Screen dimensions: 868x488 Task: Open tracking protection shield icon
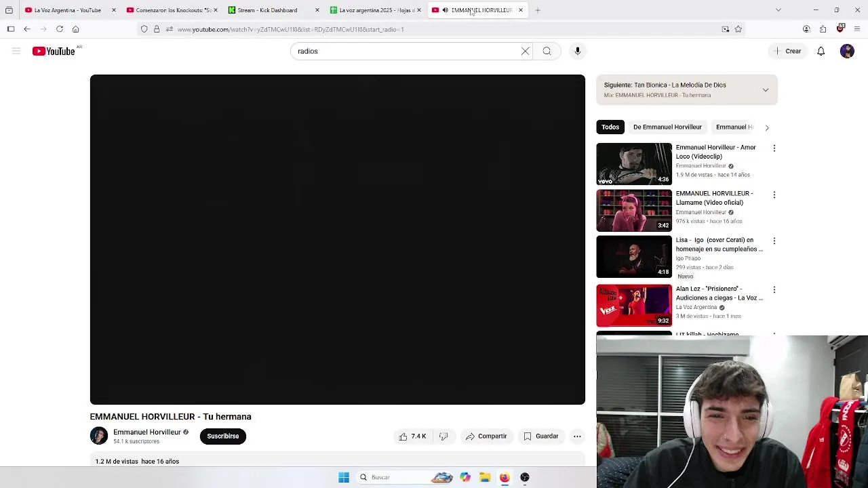[x=144, y=29]
